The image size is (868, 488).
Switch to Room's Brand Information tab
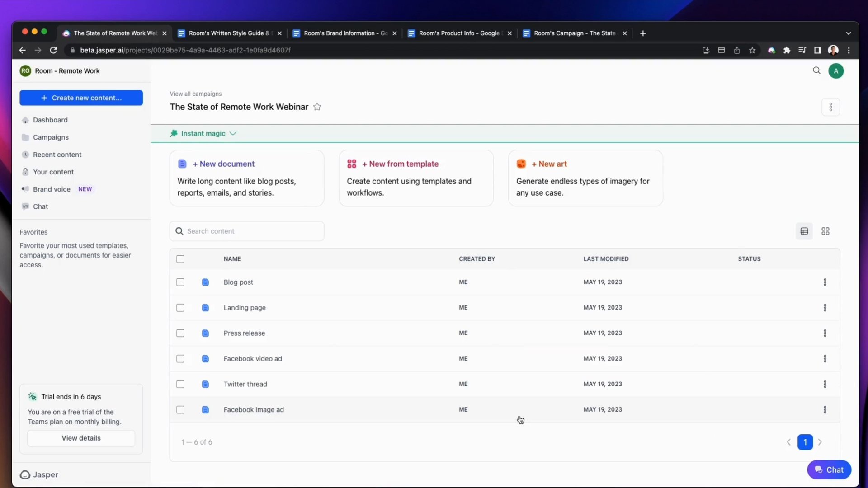coord(345,33)
